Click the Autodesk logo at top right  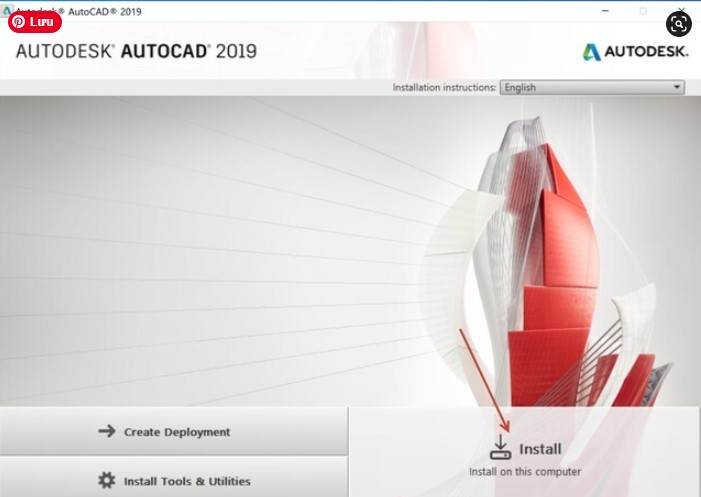[635, 52]
